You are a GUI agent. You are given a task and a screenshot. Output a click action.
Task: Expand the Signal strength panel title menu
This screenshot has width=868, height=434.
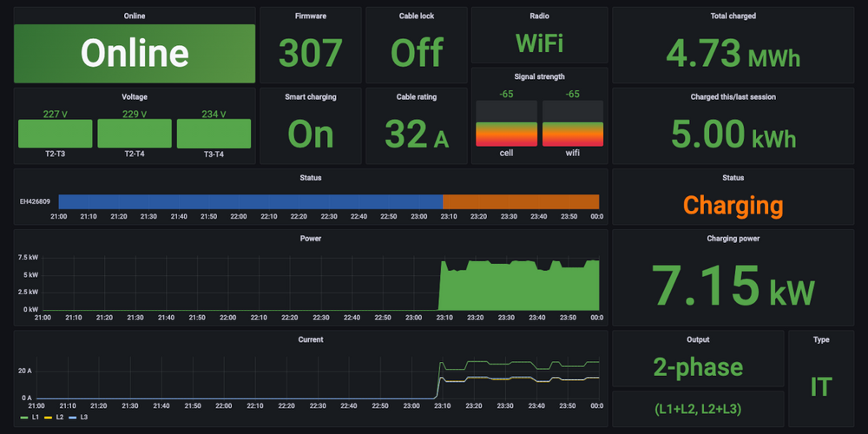click(538, 76)
